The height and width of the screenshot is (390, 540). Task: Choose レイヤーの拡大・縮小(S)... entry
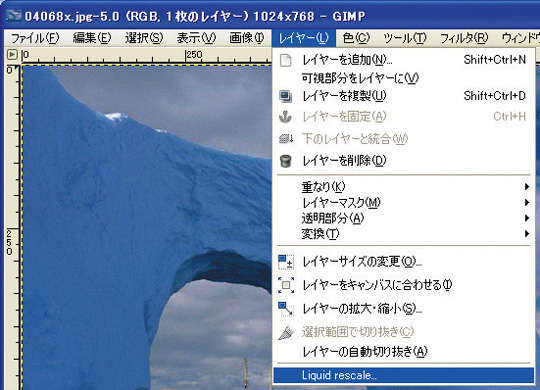(404, 309)
